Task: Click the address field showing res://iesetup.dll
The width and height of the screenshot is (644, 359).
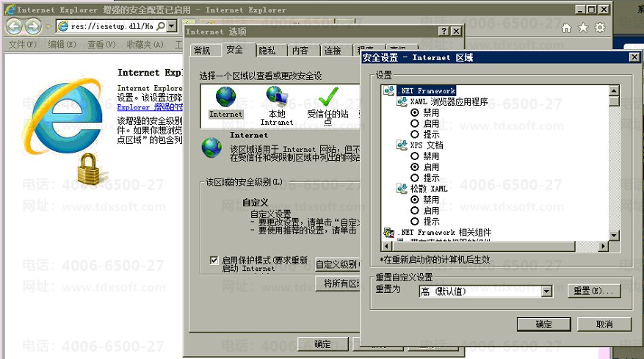Action: 112,26
